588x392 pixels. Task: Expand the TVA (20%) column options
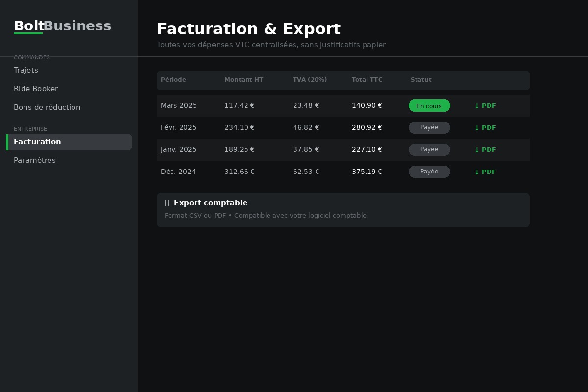point(310,80)
